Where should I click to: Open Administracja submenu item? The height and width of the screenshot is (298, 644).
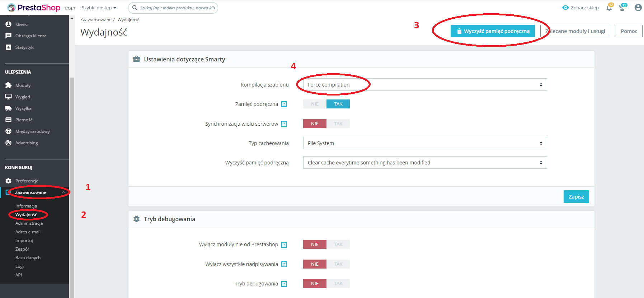click(29, 223)
